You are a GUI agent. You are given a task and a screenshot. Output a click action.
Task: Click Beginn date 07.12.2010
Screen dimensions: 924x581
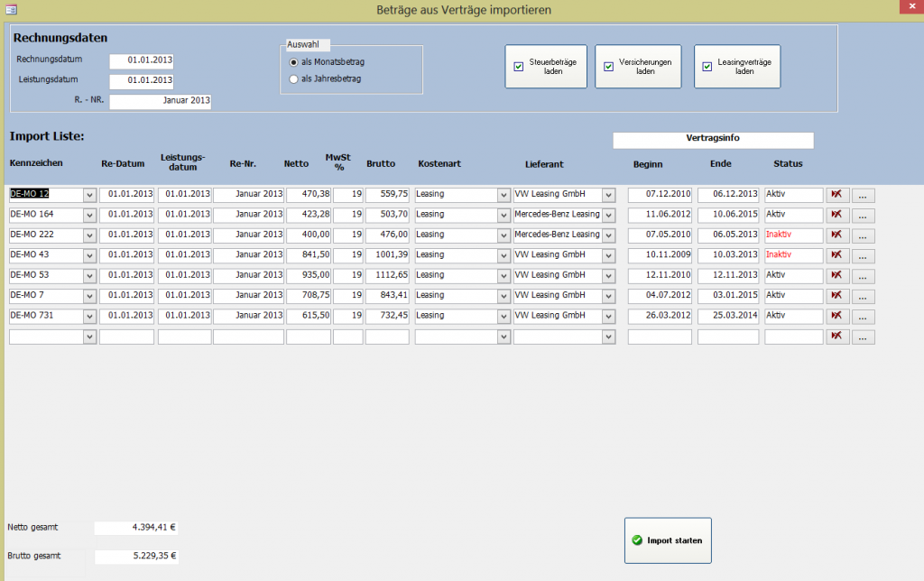[x=660, y=195]
